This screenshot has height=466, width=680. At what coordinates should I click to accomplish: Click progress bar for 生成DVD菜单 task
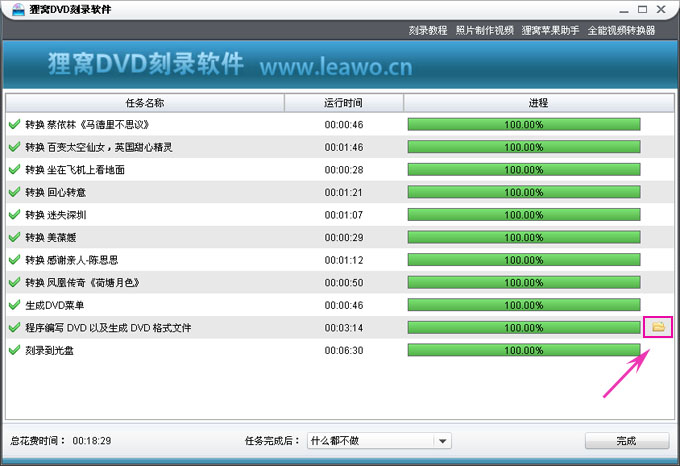524,305
